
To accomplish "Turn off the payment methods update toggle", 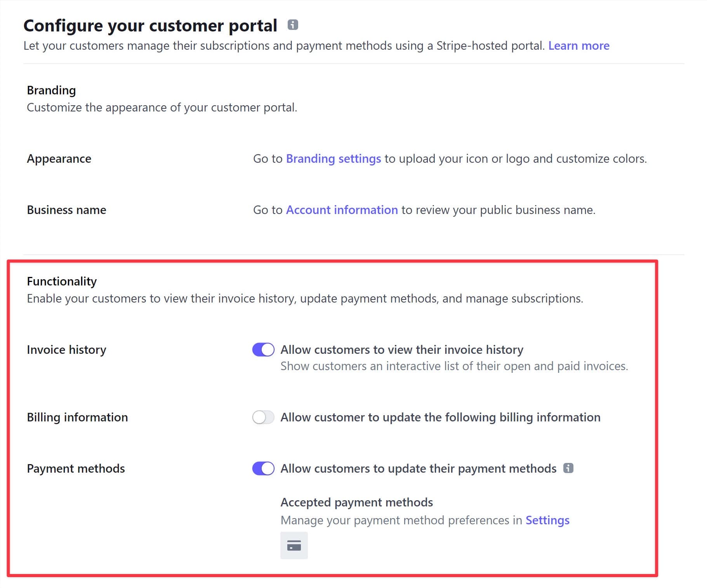I will [x=263, y=468].
